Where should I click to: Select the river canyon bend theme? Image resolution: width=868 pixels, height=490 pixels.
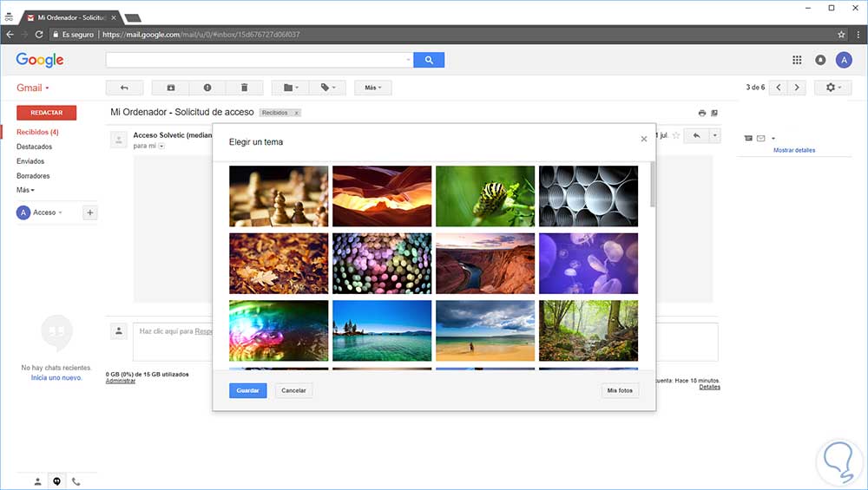pos(485,264)
